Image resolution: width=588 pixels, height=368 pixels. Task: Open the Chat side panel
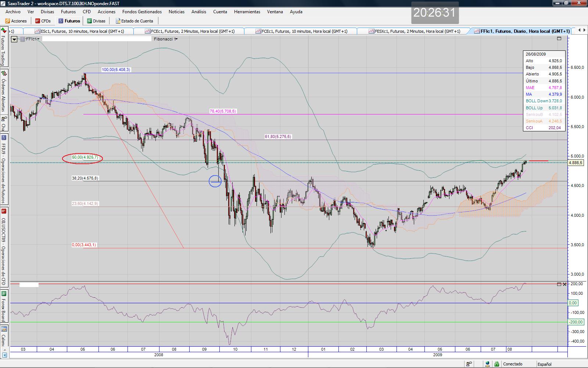pos(3,124)
